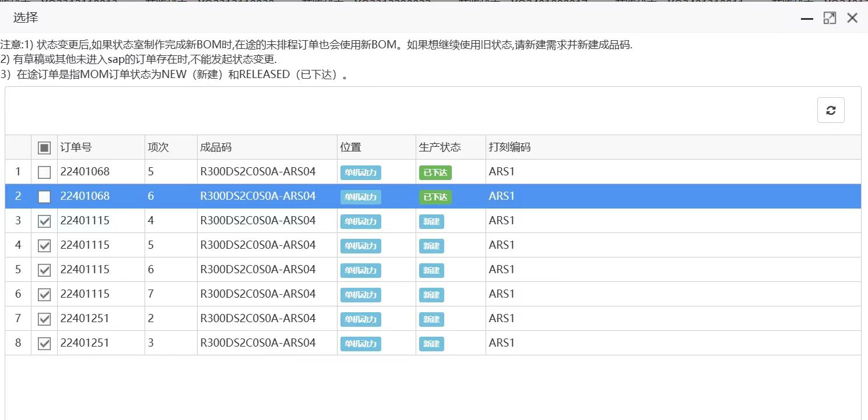Click the 单机动力 tag in row 1
Viewport: 868px width, 420px height.
361,172
